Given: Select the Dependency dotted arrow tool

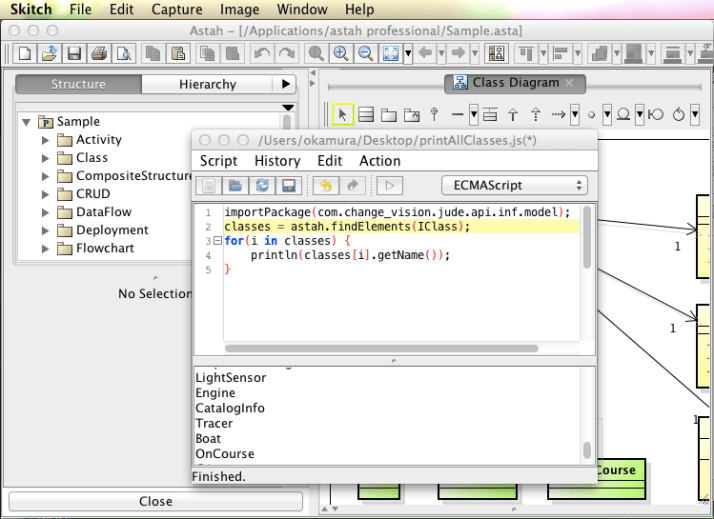Looking at the screenshot, I should [x=558, y=115].
